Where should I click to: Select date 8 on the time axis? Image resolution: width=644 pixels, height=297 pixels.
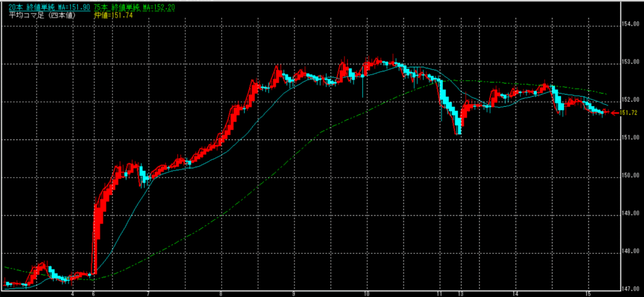tap(221, 293)
